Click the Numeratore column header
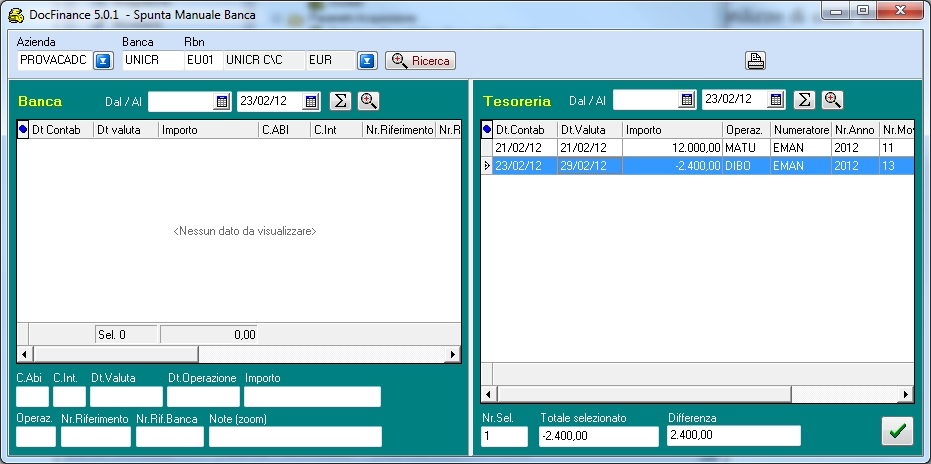 (x=801, y=130)
